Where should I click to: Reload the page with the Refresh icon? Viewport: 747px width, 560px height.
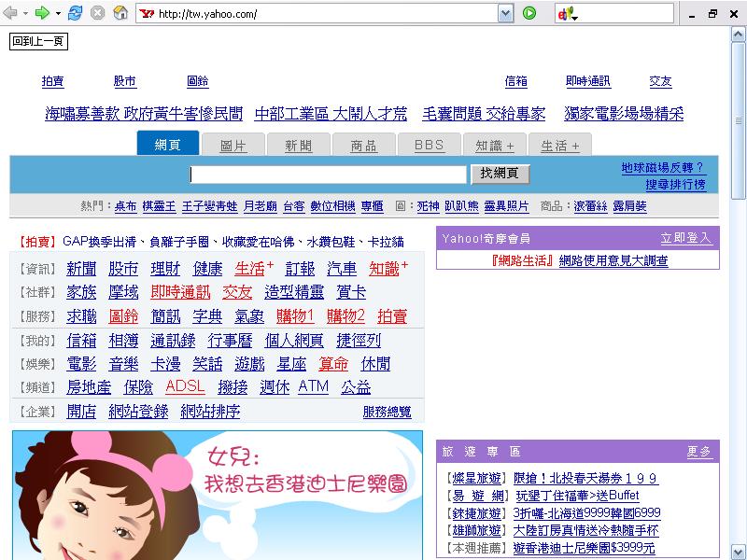point(75,13)
